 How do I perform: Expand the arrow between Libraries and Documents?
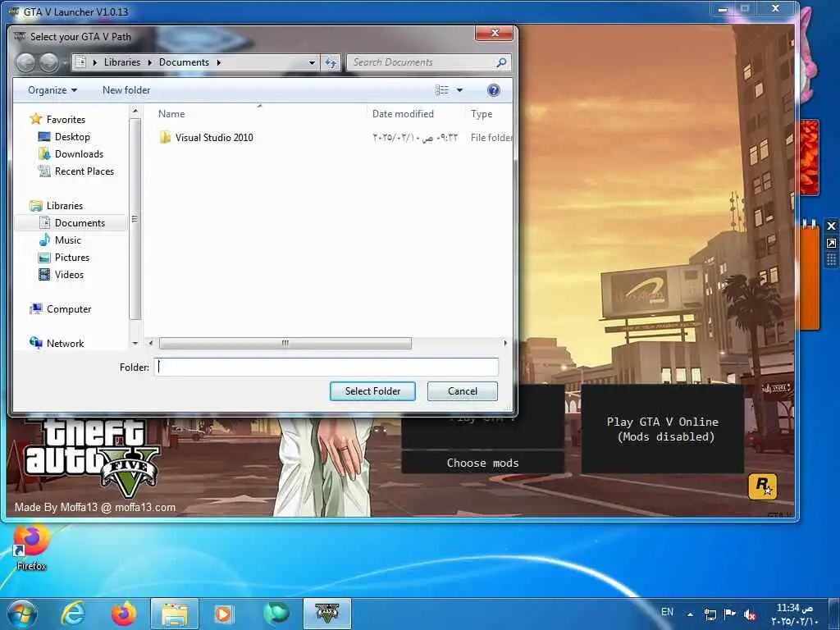(149, 62)
